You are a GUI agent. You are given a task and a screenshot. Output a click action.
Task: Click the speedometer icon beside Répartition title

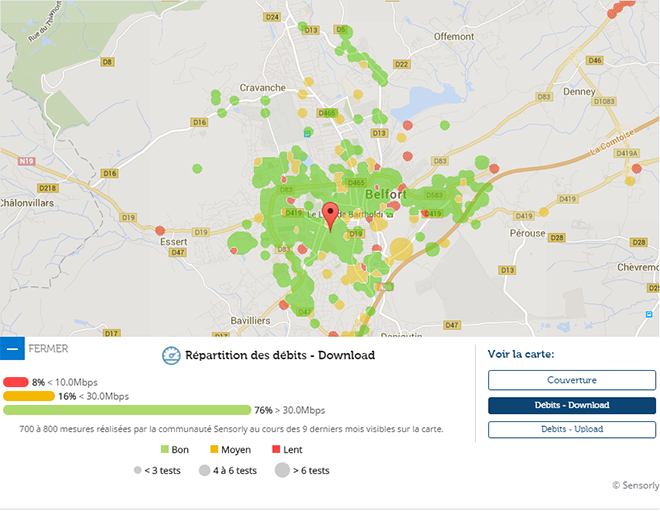pos(171,356)
